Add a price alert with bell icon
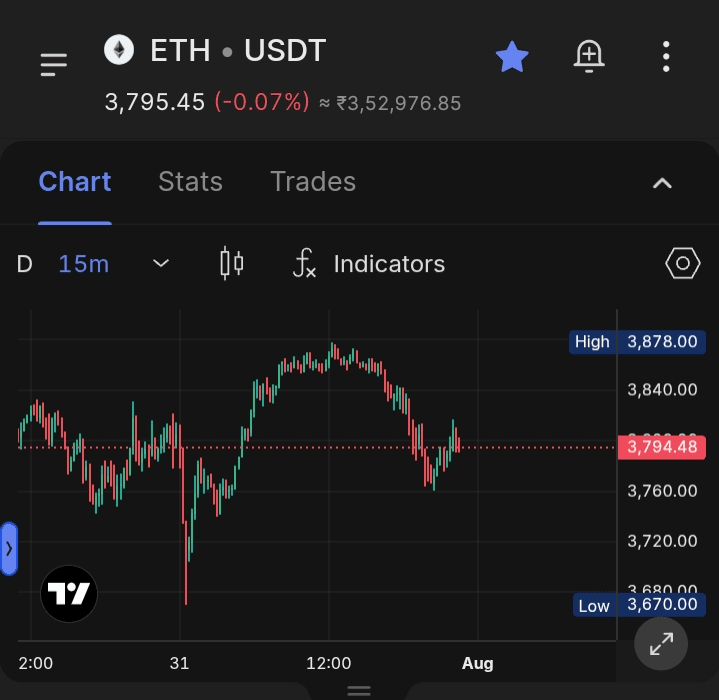This screenshot has width=719, height=700. 589,56
